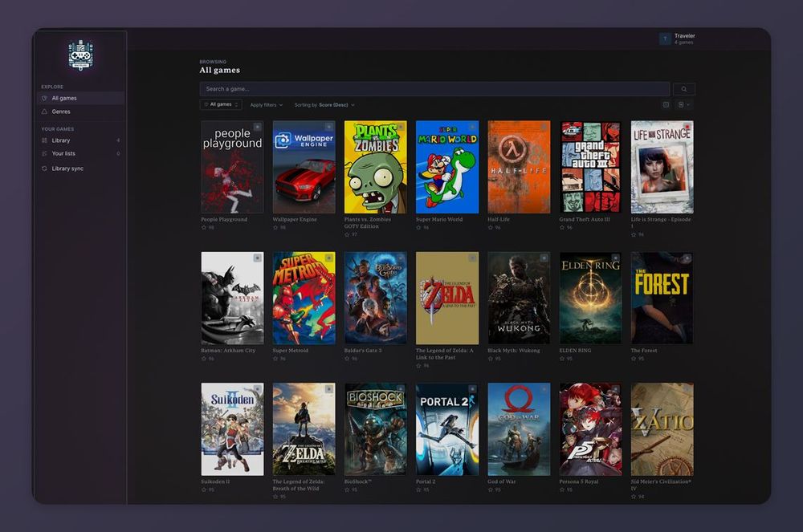Click the star rating icon under People Playground
Viewport: 803px width, 532px height.
(204, 227)
